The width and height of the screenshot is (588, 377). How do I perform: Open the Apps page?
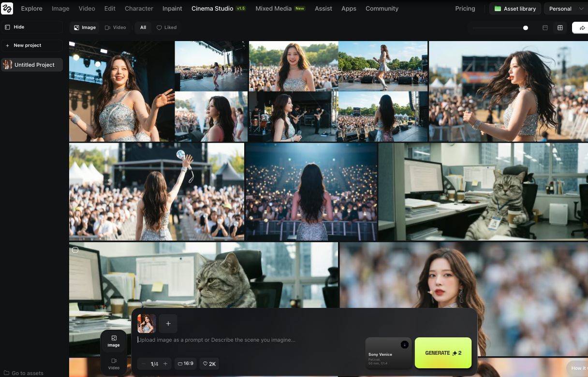[349, 9]
